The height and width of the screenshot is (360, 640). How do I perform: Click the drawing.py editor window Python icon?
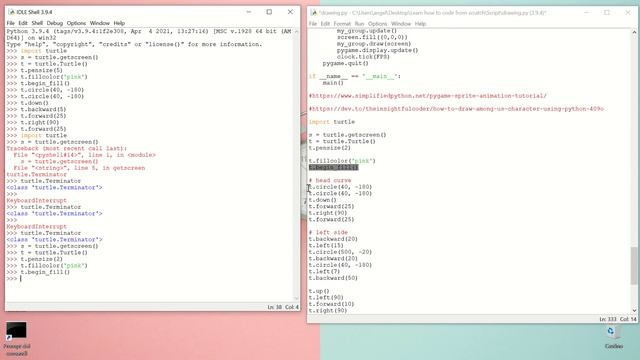(x=313, y=13)
